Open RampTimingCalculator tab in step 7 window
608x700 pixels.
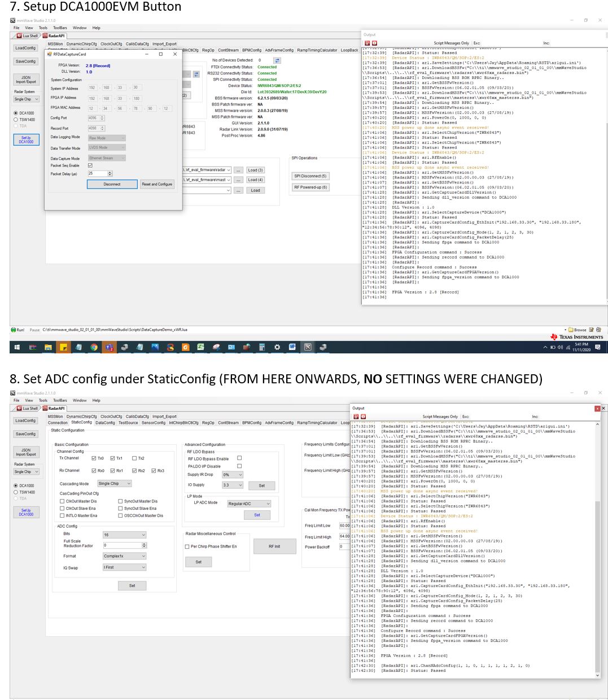(x=317, y=50)
